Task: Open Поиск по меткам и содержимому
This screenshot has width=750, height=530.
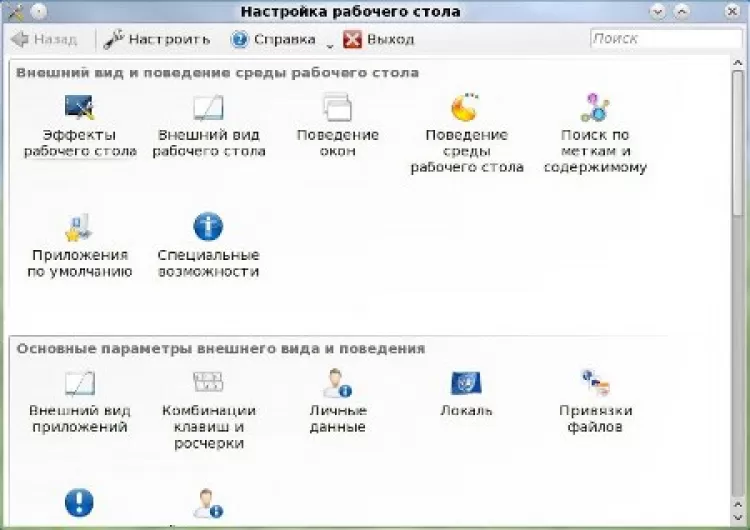Action: click(x=595, y=108)
